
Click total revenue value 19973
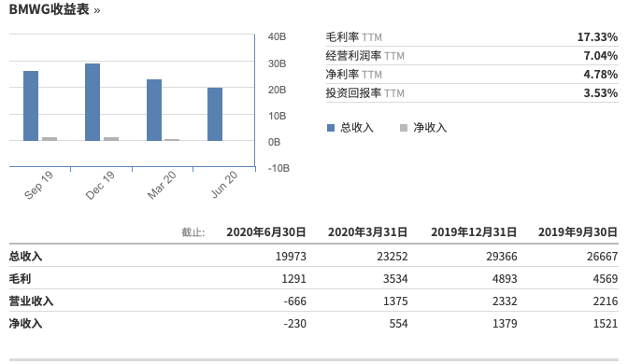tap(291, 257)
